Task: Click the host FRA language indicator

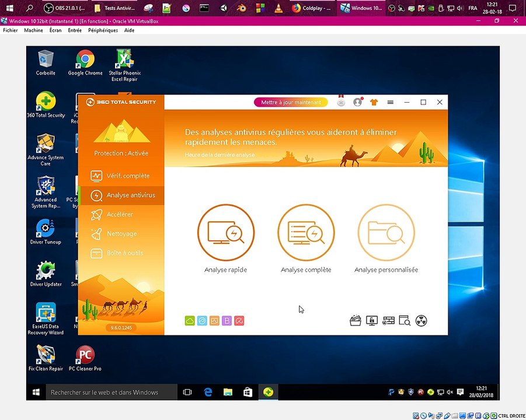Action: pyautogui.click(x=473, y=8)
